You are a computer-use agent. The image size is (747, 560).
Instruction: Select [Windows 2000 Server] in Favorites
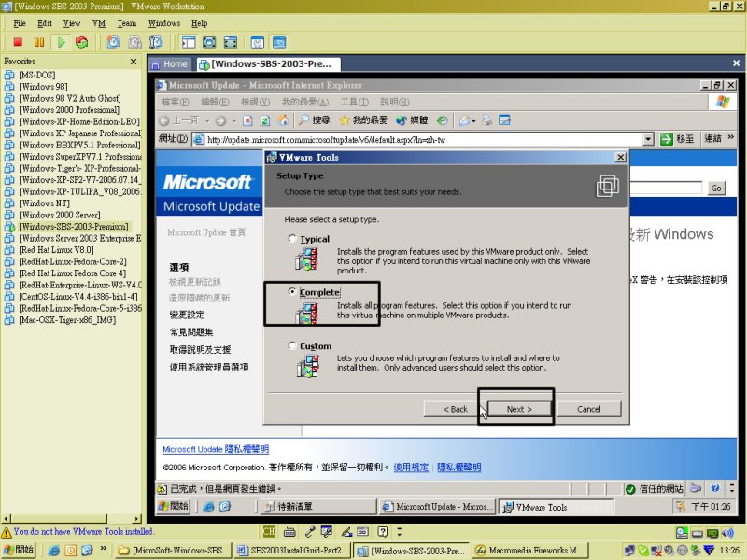60,215
